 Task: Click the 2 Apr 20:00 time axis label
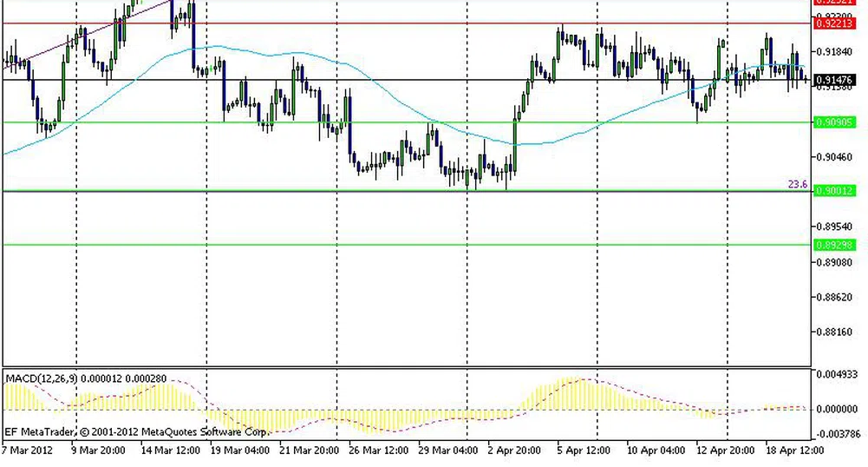[x=513, y=451]
